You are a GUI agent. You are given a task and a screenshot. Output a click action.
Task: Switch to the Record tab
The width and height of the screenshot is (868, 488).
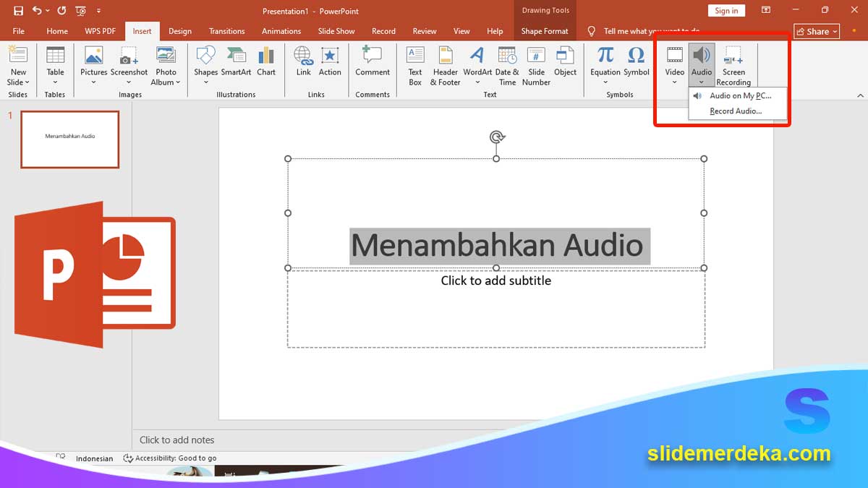(x=383, y=31)
